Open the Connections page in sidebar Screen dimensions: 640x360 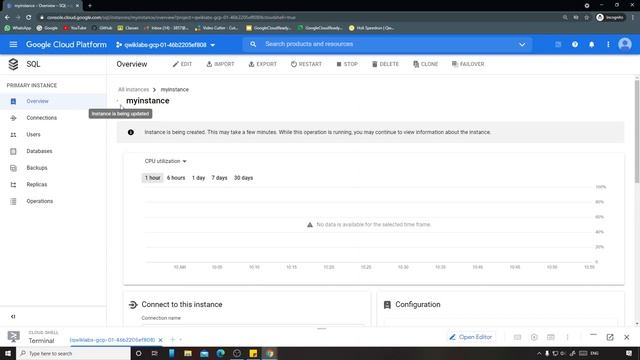[42, 118]
